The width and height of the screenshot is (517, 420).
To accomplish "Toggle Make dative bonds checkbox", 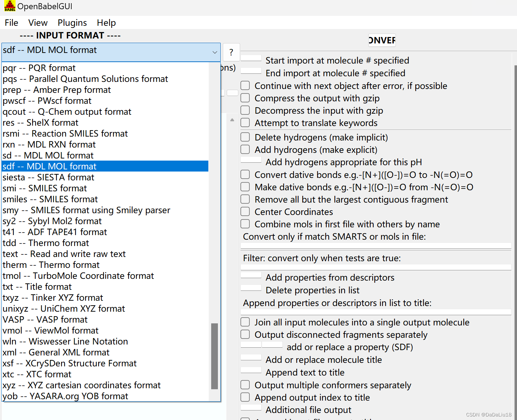I will (x=245, y=187).
